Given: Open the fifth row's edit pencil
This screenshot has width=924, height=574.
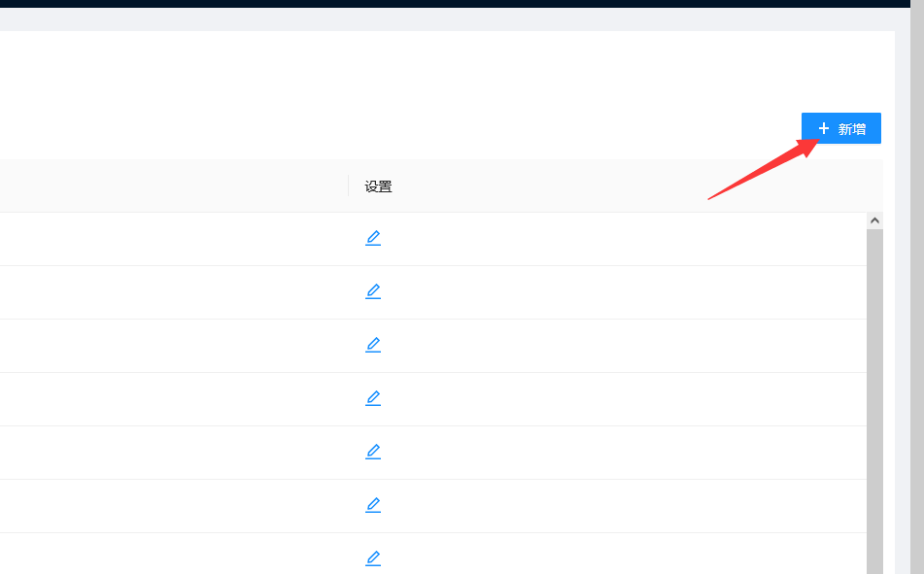Looking at the screenshot, I should pos(373,452).
